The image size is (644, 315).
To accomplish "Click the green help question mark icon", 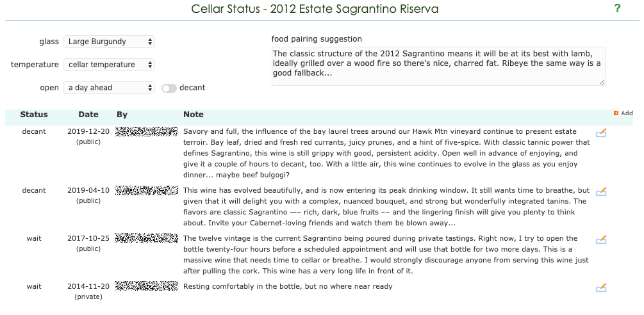I will pyautogui.click(x=617, y=8).
